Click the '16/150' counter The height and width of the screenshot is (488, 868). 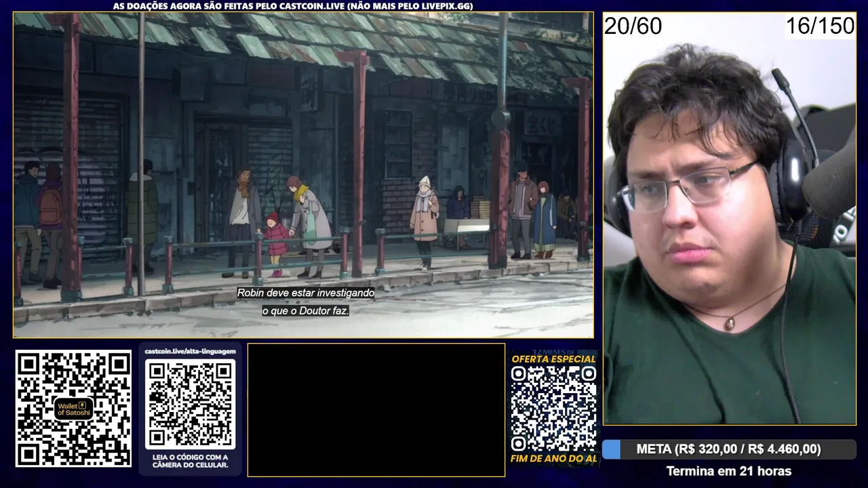(x=820, y=26)
